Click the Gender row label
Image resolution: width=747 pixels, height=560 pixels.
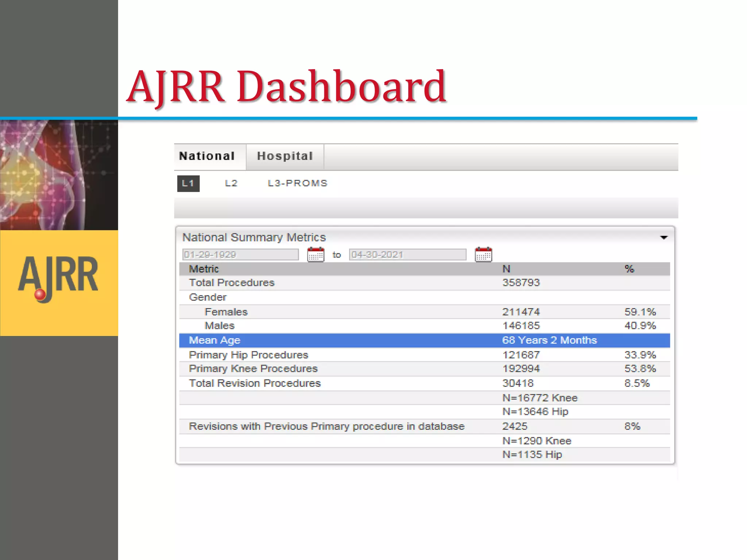click(x=208, y=297)
